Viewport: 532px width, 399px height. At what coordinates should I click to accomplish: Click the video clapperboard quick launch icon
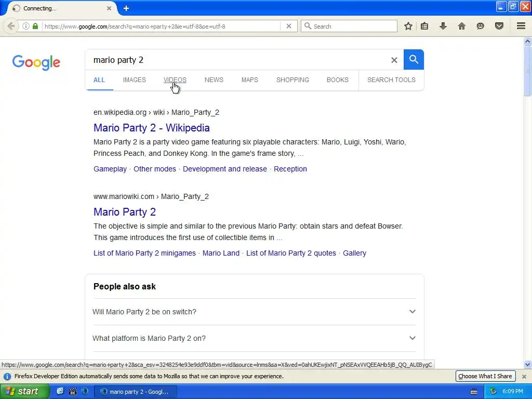coord(73,391)
